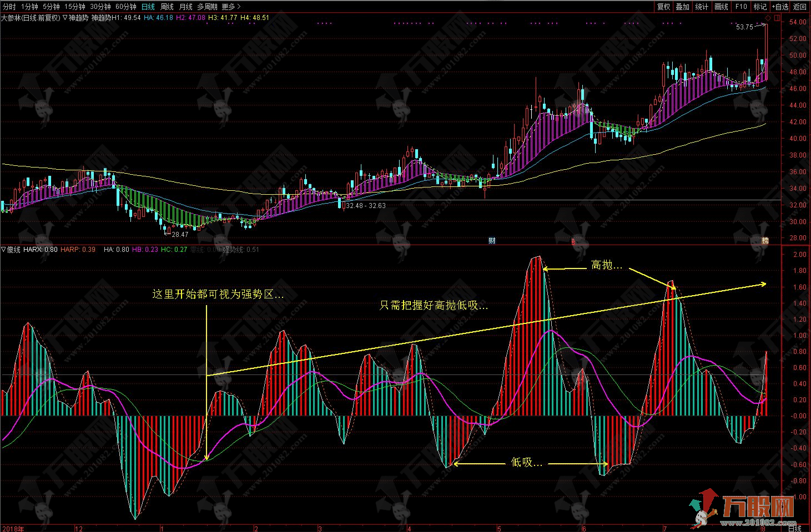Click the HA: 46.18 indicator value

click(158, 18)
